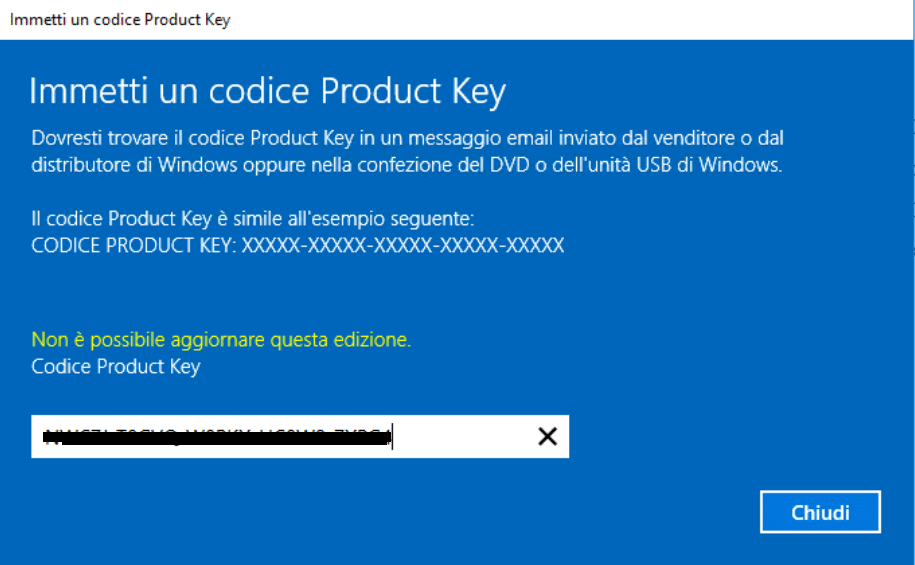Click the large 'Immetti un codice Product Key' heading
This screenshot has height=565, width=915.
tap(267, 92)
